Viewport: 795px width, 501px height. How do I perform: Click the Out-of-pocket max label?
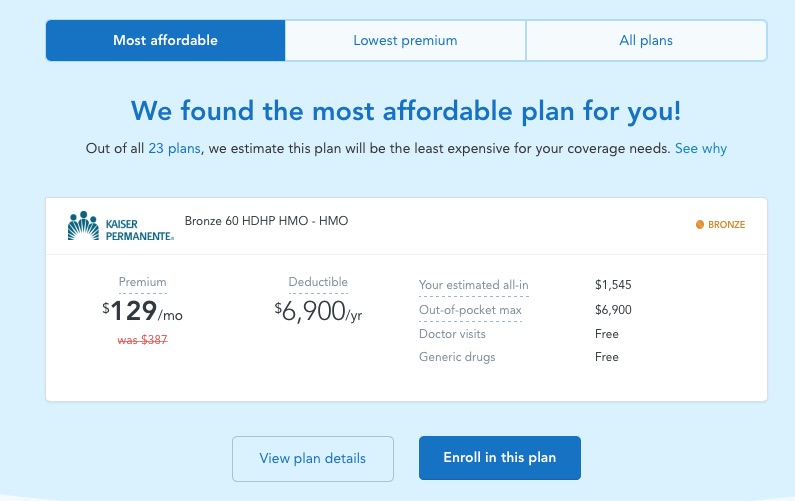click(470, 310)
